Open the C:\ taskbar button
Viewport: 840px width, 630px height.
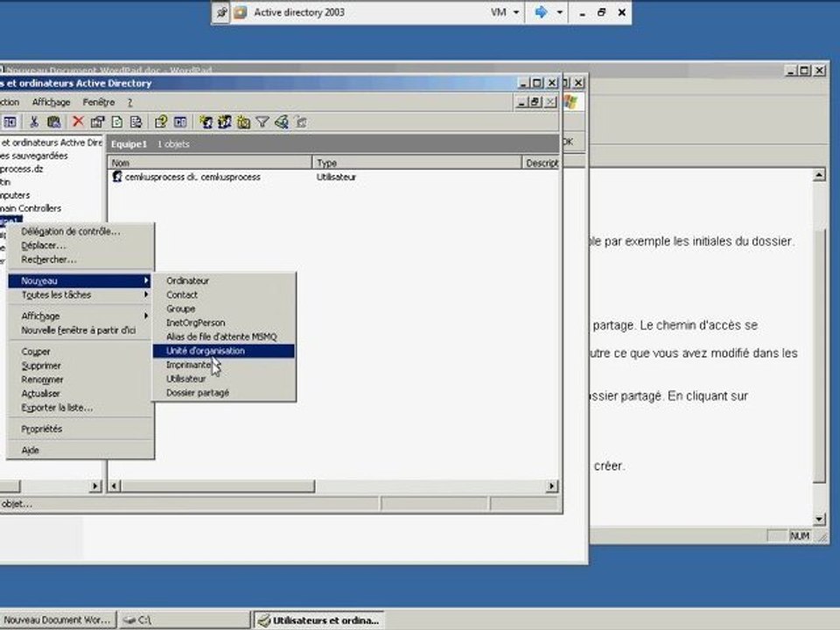click(x=185, y=619)
